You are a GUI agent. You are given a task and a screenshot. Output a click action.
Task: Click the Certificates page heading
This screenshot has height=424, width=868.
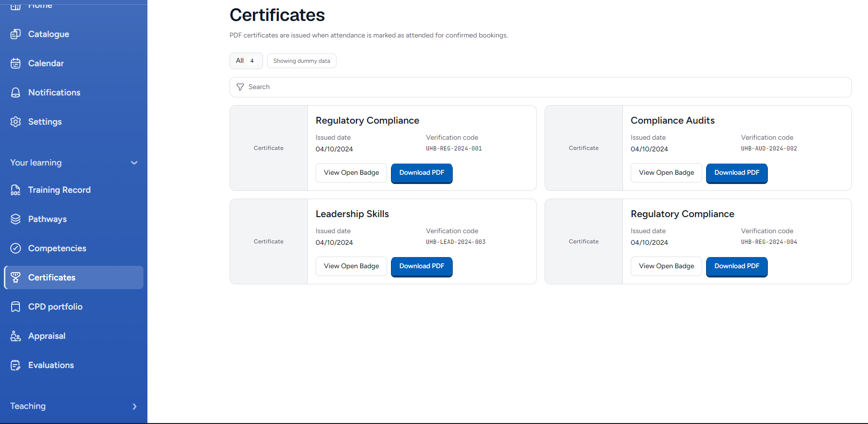tap(277, 15)
